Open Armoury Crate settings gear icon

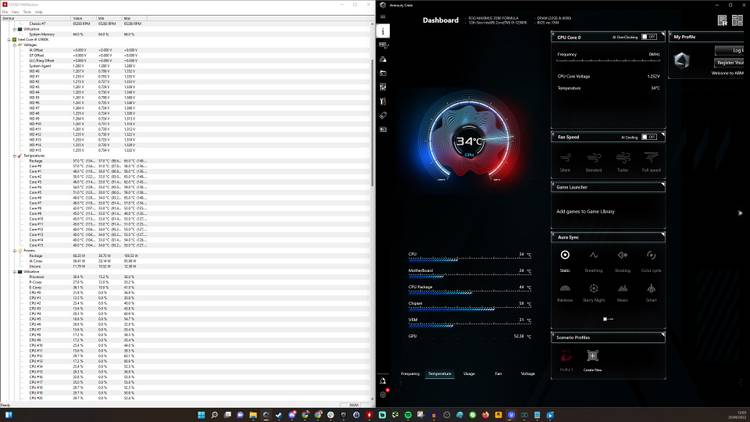click(383, 395)
